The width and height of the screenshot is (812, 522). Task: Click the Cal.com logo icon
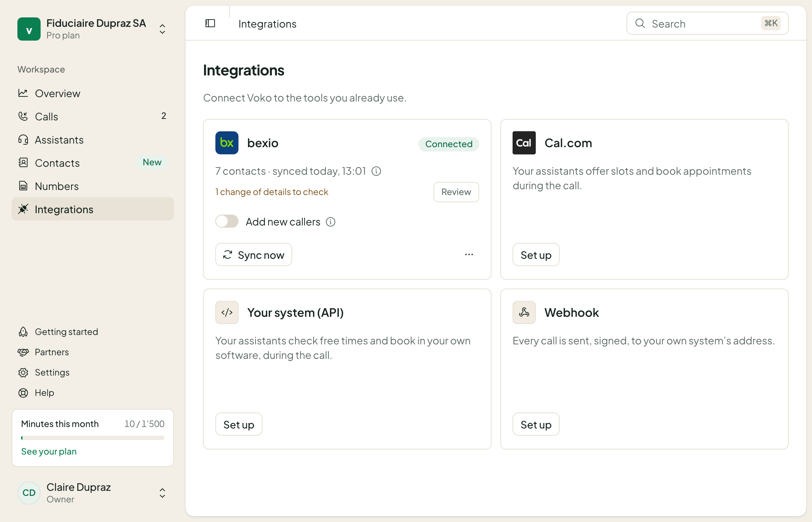coord(524,143)
